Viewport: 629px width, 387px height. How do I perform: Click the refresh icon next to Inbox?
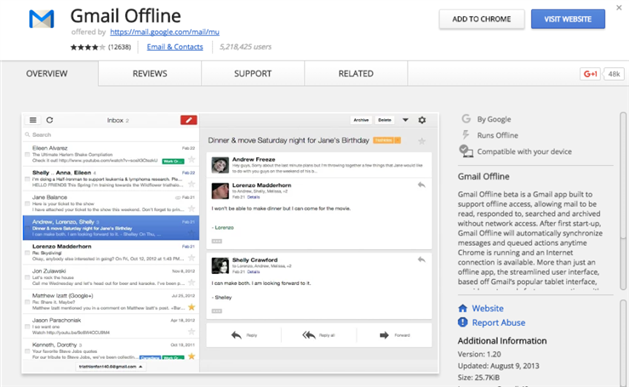50,120
